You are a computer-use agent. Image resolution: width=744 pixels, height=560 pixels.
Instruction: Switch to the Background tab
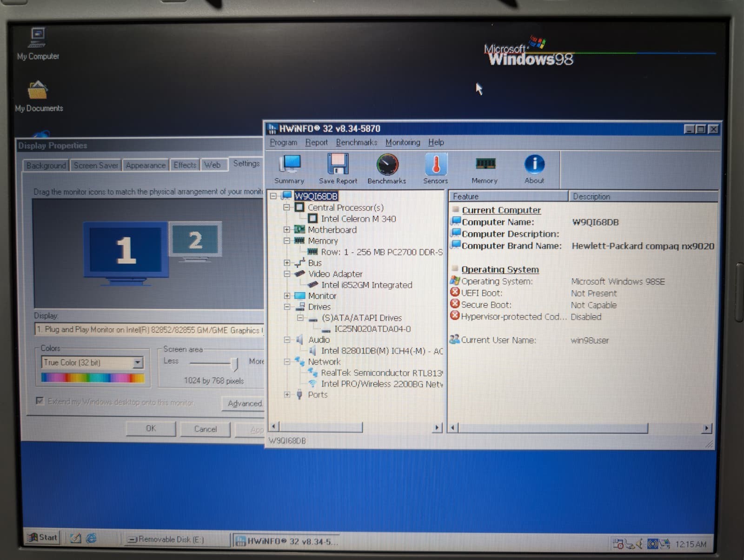[x=46, y=166]
